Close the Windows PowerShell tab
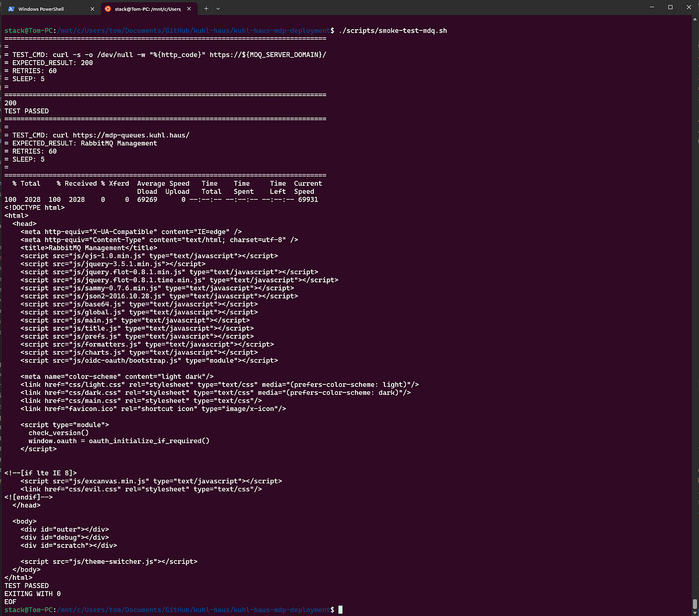The image size is (699, 616). [90, 9]
